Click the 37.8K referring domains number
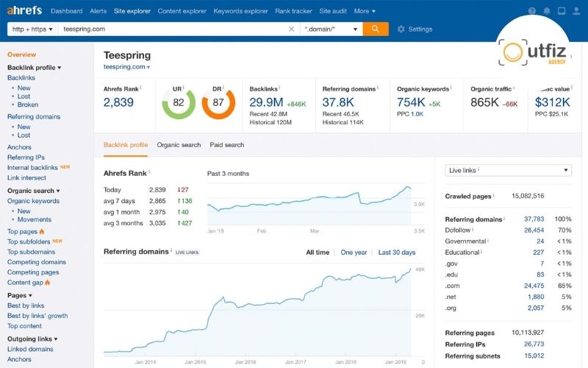 tap(338, 102)
